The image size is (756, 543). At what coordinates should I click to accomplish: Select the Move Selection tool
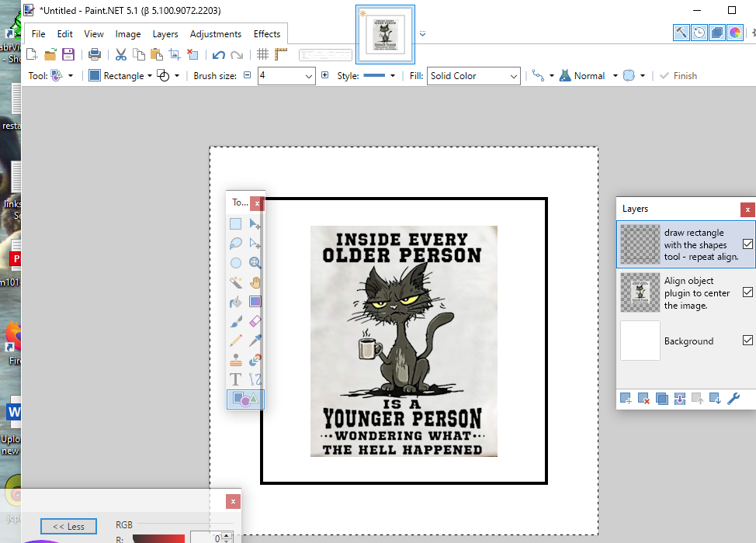255,244
